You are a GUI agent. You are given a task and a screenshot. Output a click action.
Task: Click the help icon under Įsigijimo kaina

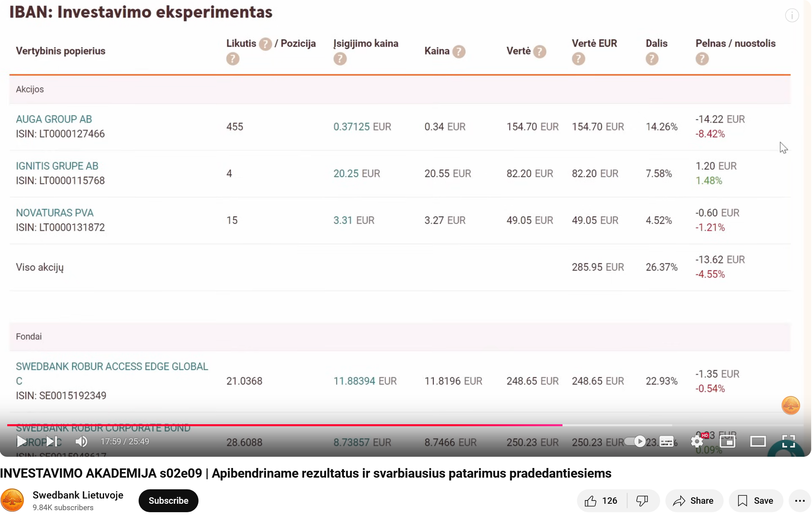[340, 59]
